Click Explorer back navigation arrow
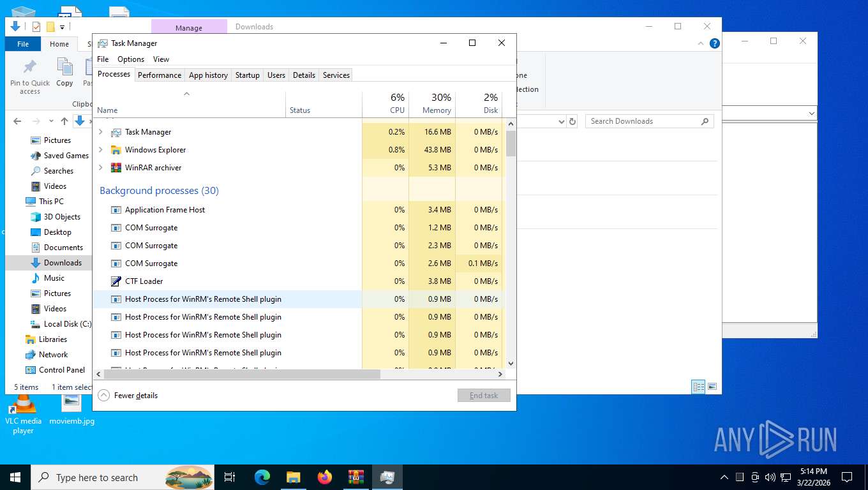Viewport: 868px width, 490px height. coord(17,121)
